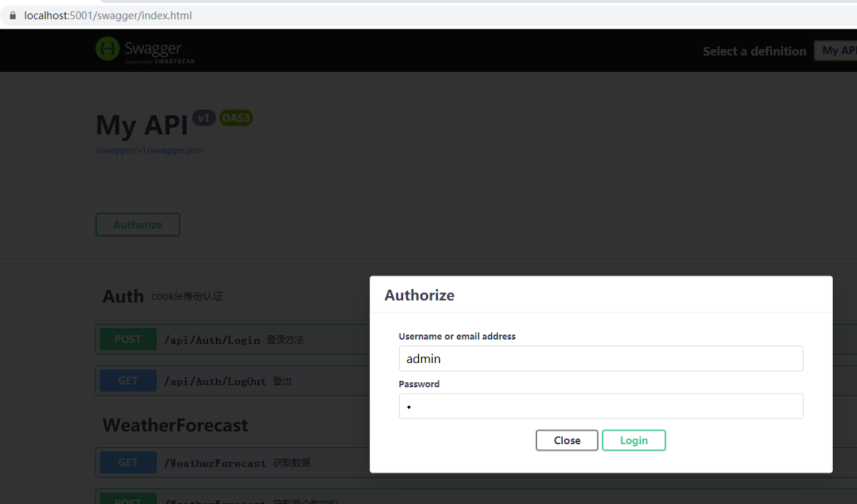Click the browser address bar URL
This screenshot has width=857, height=504.
click(x=107, y=14)
